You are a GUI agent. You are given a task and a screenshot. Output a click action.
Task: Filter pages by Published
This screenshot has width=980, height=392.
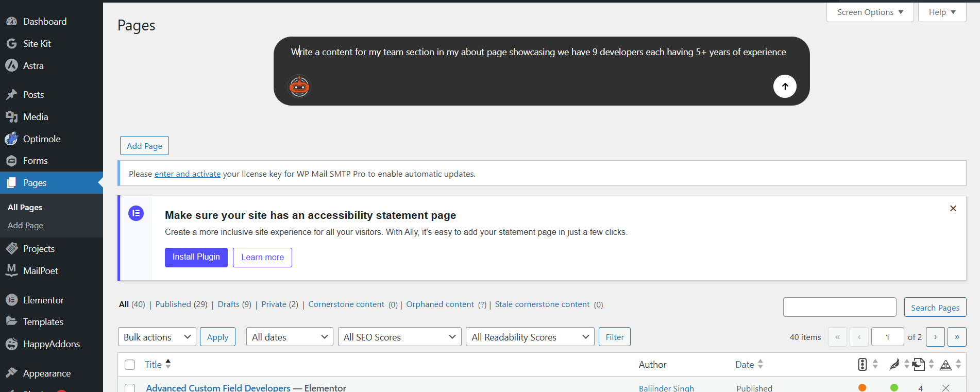(x=173, y=304)
